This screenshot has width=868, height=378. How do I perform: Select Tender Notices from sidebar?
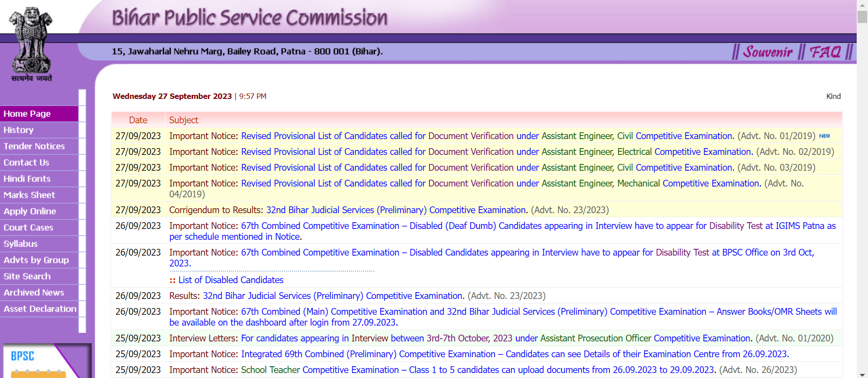point(34,146)
